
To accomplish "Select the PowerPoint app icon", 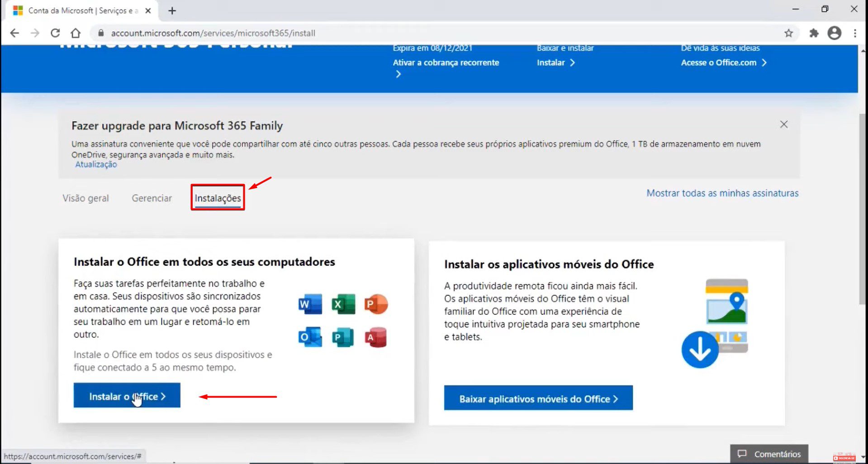I will point(376,304).
